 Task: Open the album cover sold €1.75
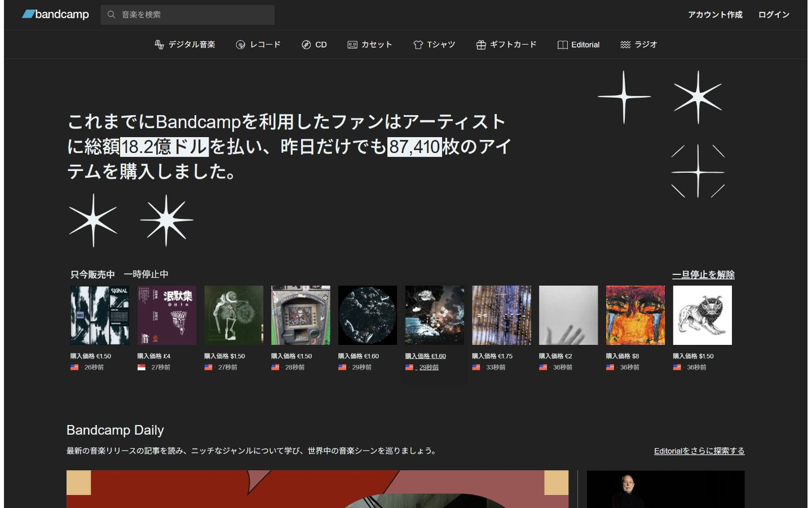click(x=501, y=315)
